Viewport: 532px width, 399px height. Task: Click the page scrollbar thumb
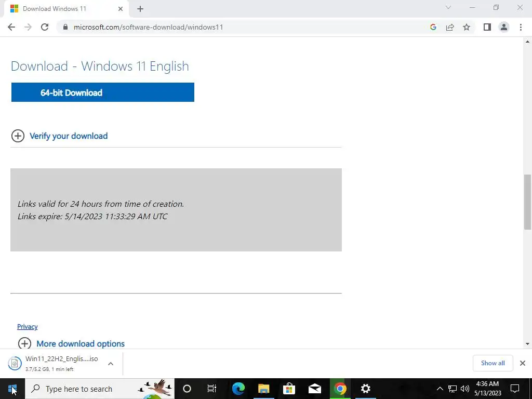527,202
